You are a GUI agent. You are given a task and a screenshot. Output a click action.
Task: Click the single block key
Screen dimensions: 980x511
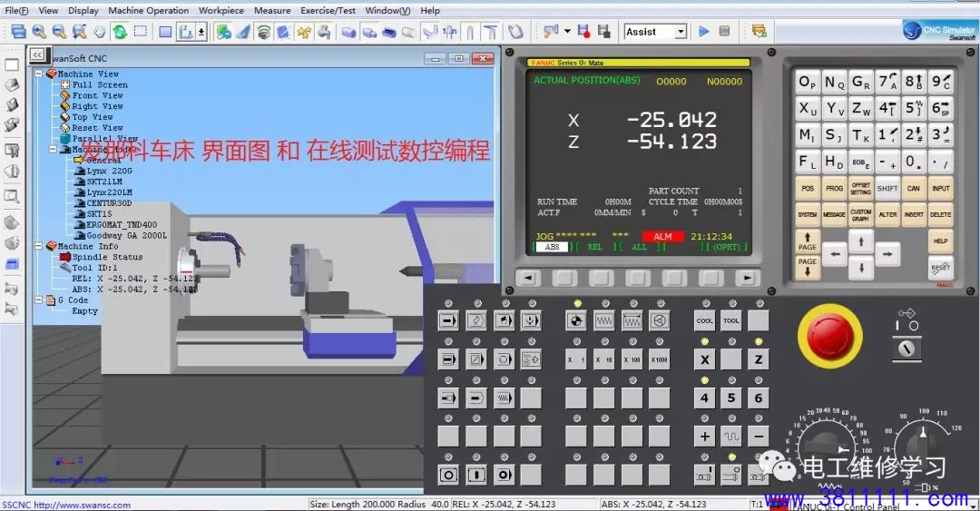coord(448,359)
